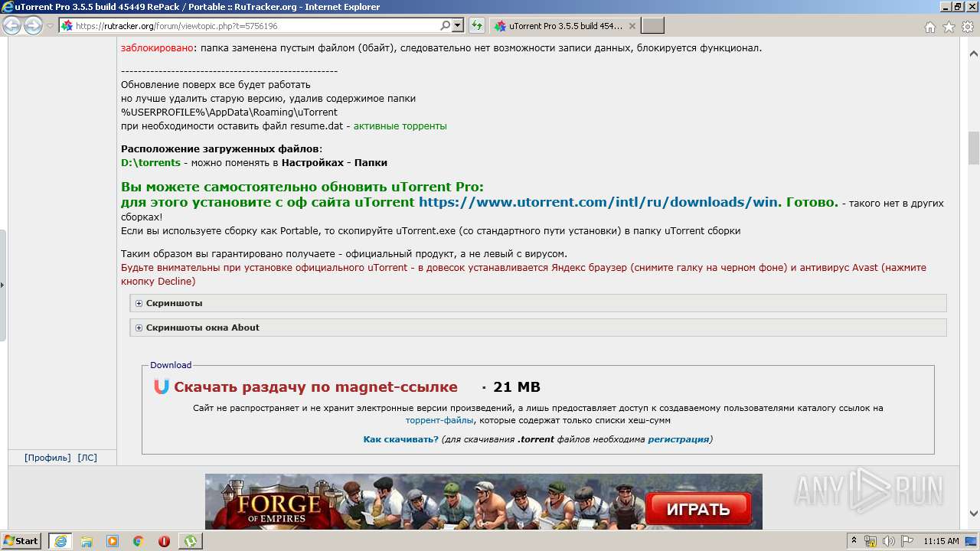Open the recent pages dropdown arrow
Image resolution: width=980 pixels, height=551 pixels.
coord(50,26)
